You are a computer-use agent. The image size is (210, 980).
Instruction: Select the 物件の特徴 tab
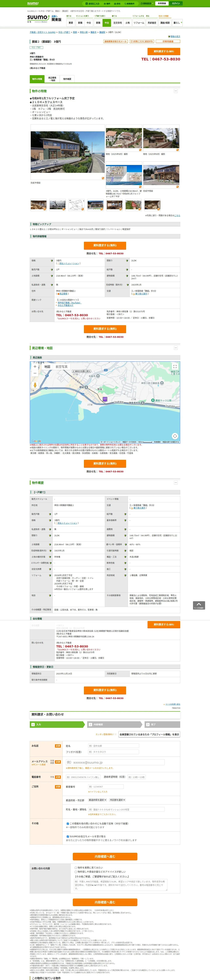click(37, 79)
